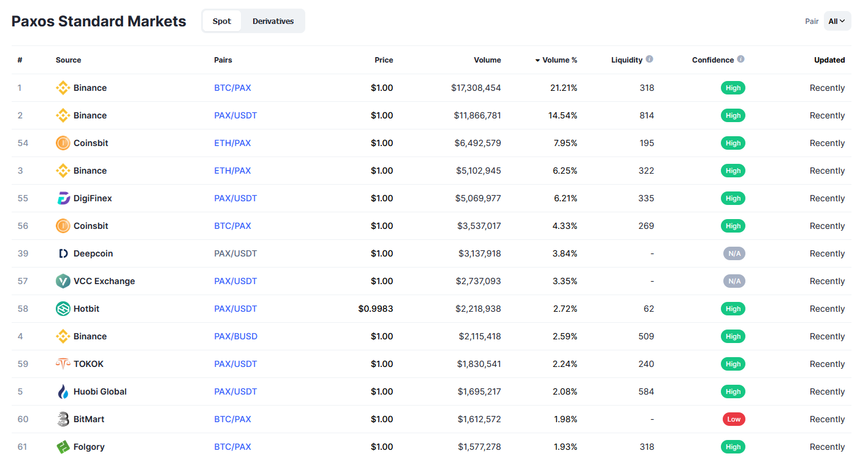Open Binance PAX/BUSD pair link

coord(236,336)
